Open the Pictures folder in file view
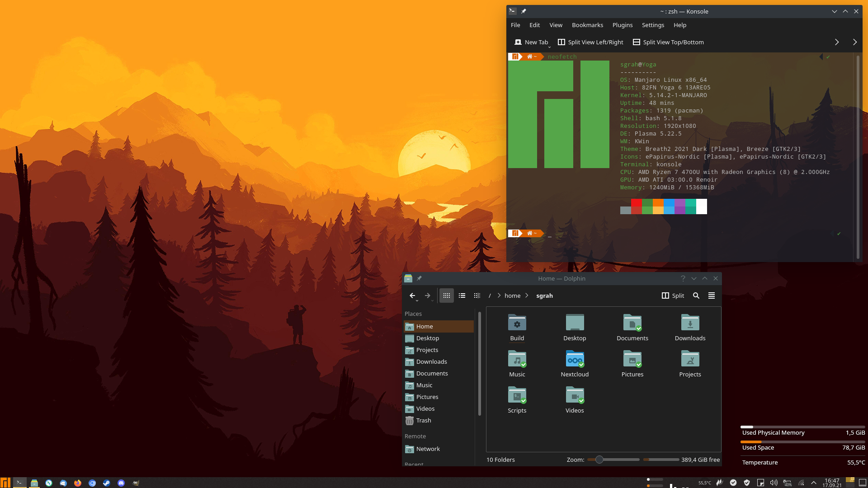This screenshot has width=868, height=488. click(632, 363)
